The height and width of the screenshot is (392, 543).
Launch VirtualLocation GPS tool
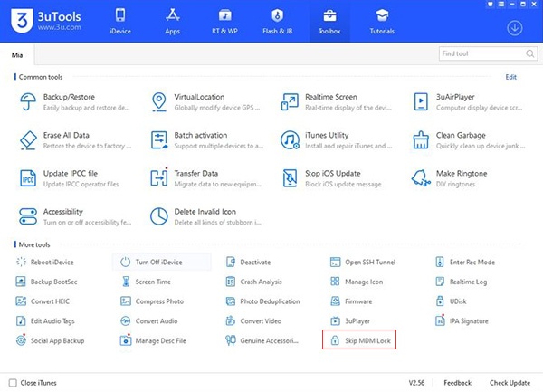pos(205,101)
